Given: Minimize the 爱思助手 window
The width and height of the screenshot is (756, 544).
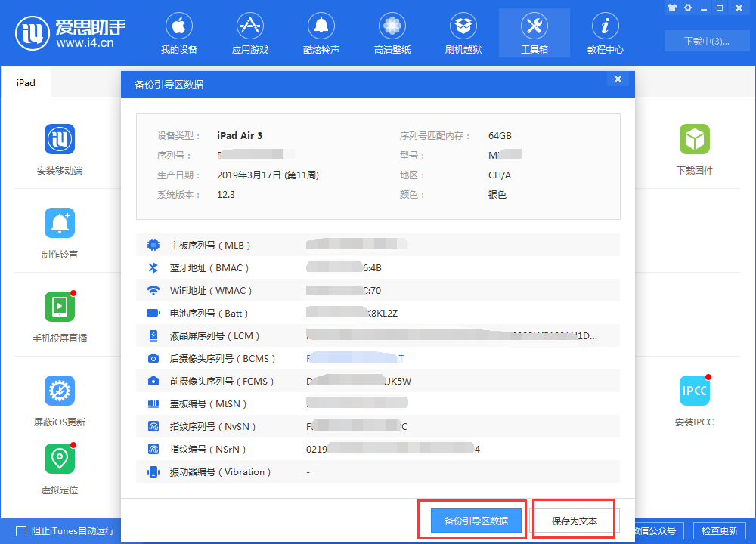Looking at the screenshot, I should (704, 8).
